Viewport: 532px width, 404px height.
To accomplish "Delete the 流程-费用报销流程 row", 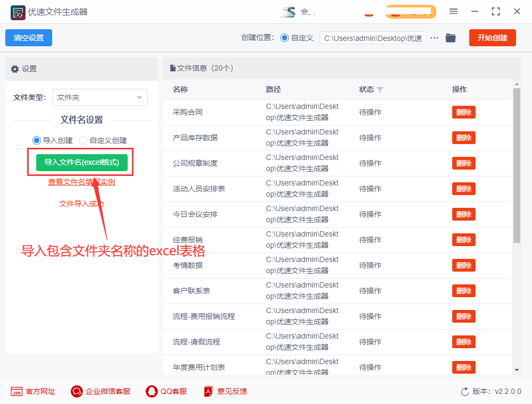I will [x=463, y=316].
